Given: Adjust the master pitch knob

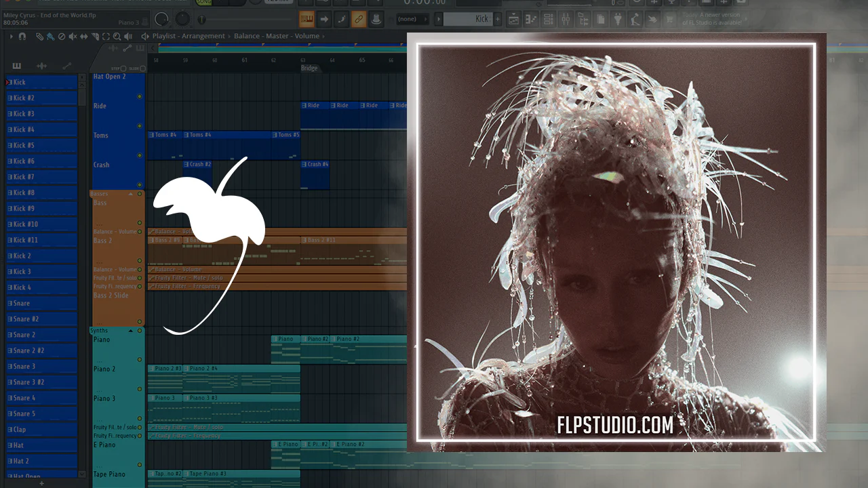Looking at the screenshot, I should pyautogui.click(x=182, y=18).
